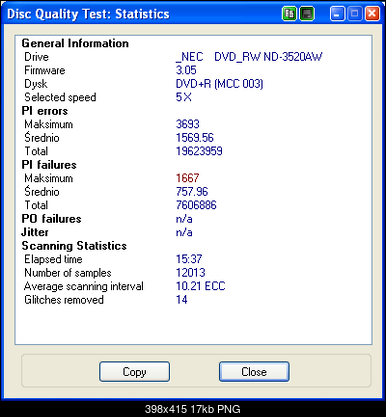Image resolution: width=386 pixels, height=417 pixels.
Task: Select firmware value 3.05
Action: [186, 70]
